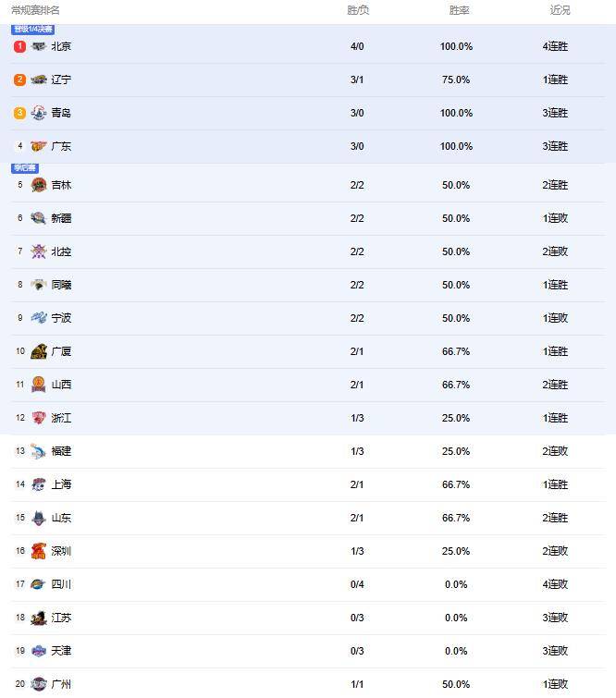Open the 辽宁 team name link
The image size is (616, 698).
61,80
